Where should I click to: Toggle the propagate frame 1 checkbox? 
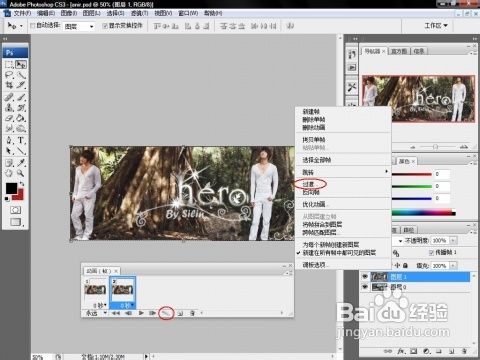[x=431, y=252]
